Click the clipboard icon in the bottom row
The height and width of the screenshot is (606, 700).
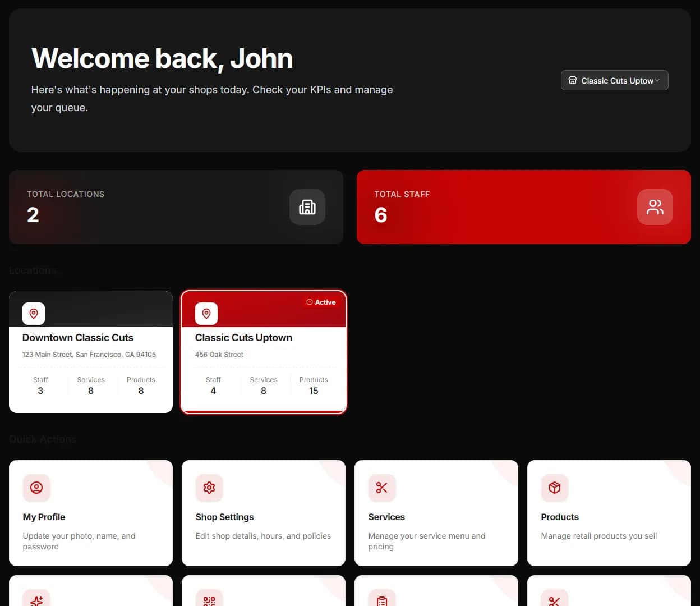(382, 600)
